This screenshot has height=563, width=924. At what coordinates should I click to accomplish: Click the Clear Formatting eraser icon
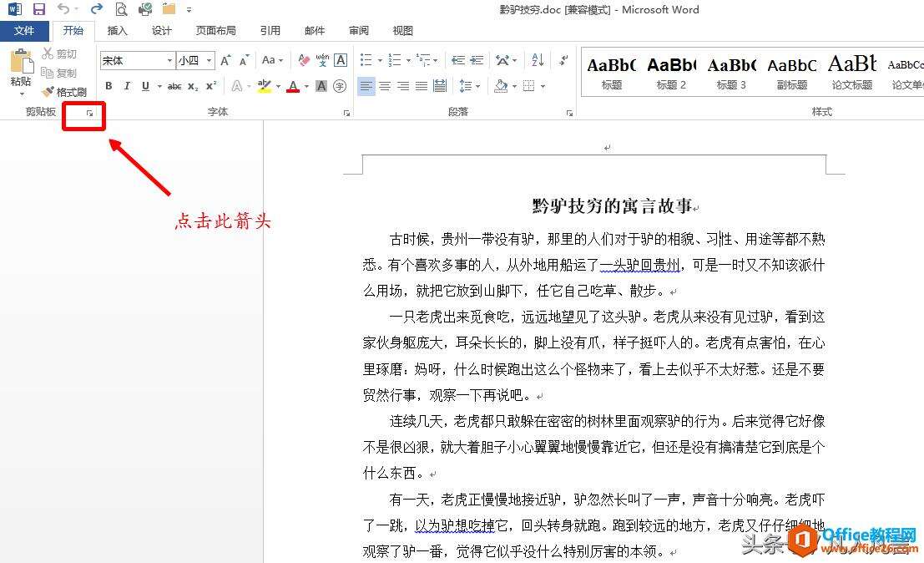click(x=304, y=60)
